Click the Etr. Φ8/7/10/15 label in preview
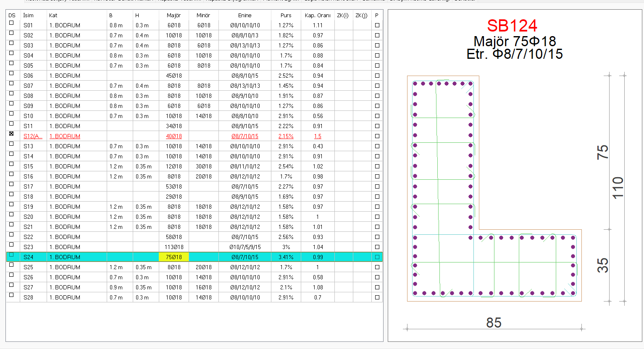This screenshot has width=644, height=349. pyautogui.click(x=515, y=54)
